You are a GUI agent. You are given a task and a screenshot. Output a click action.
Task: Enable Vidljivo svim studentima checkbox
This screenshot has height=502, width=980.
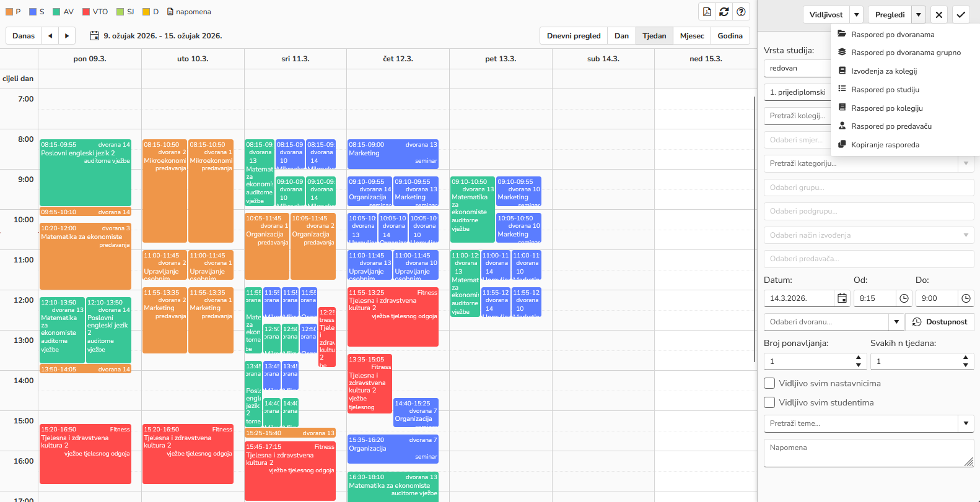(769, 402)
